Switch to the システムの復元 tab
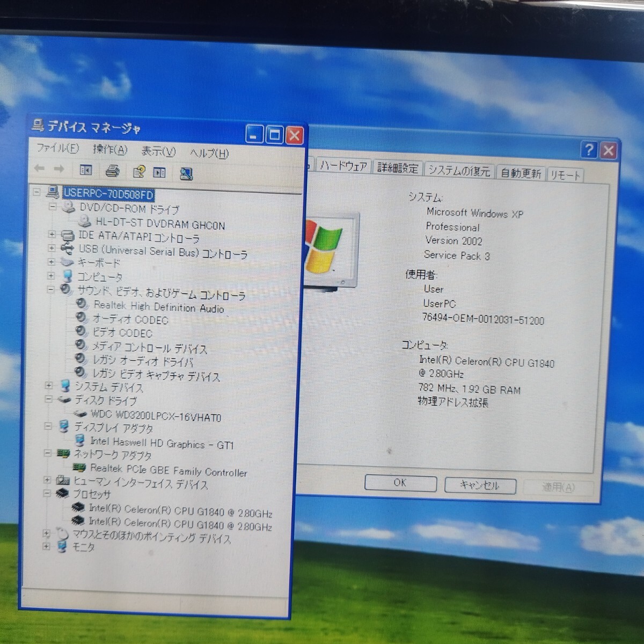644x644 pixels. pyautogui.click(x=459, y=171)
